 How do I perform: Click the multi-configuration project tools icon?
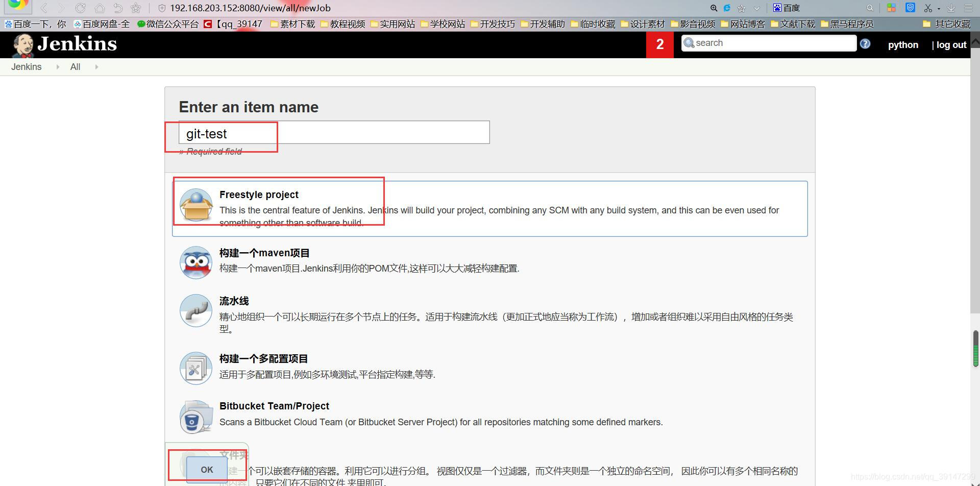(x=196, y=368)
